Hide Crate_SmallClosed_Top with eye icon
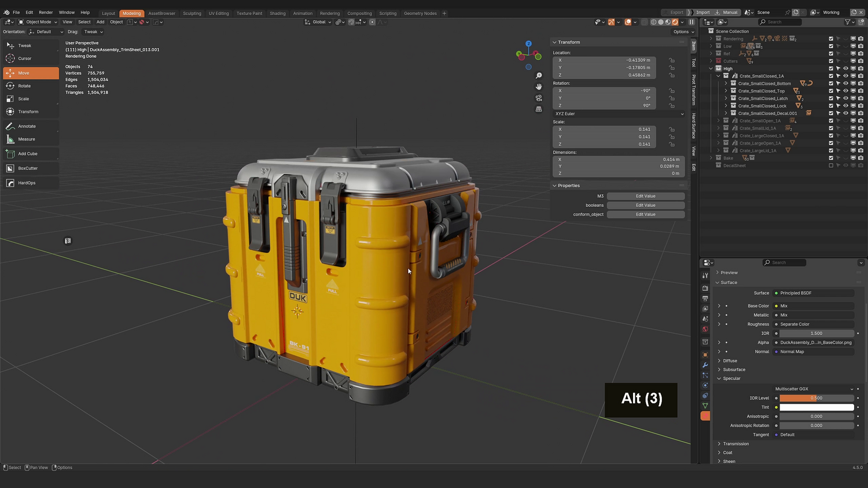 click(x=845, y=91)
